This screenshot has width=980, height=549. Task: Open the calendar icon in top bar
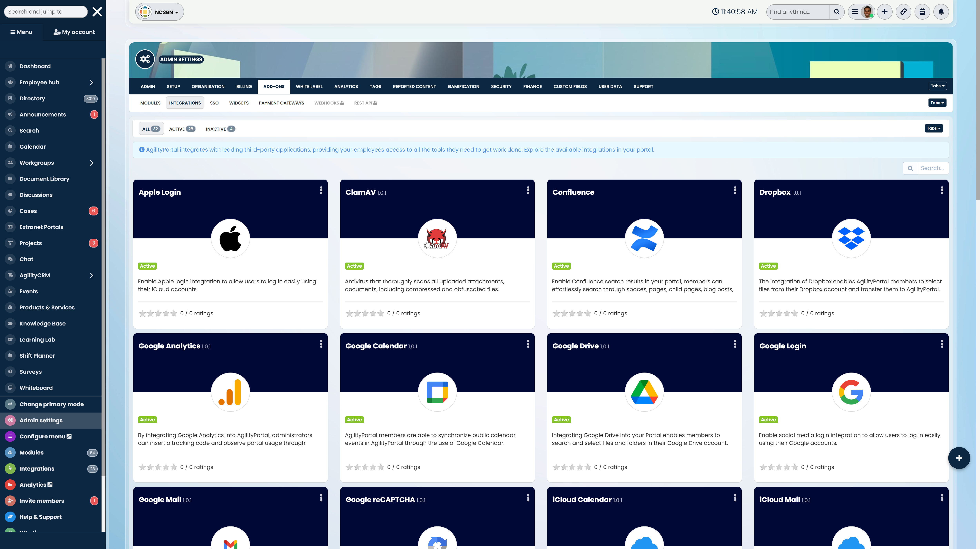[x=922, y=12]
